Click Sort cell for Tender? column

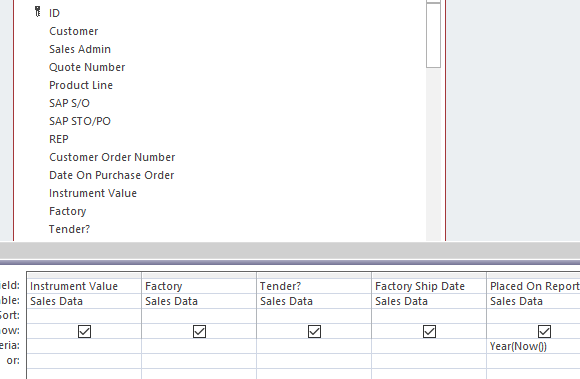(314, 316)
